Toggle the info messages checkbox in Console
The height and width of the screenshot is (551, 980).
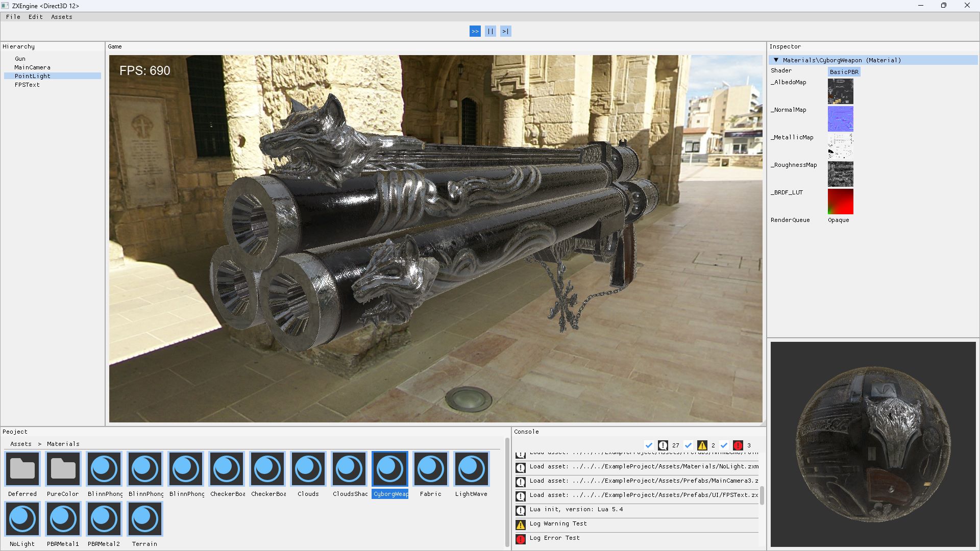click(x=649, y=445)
